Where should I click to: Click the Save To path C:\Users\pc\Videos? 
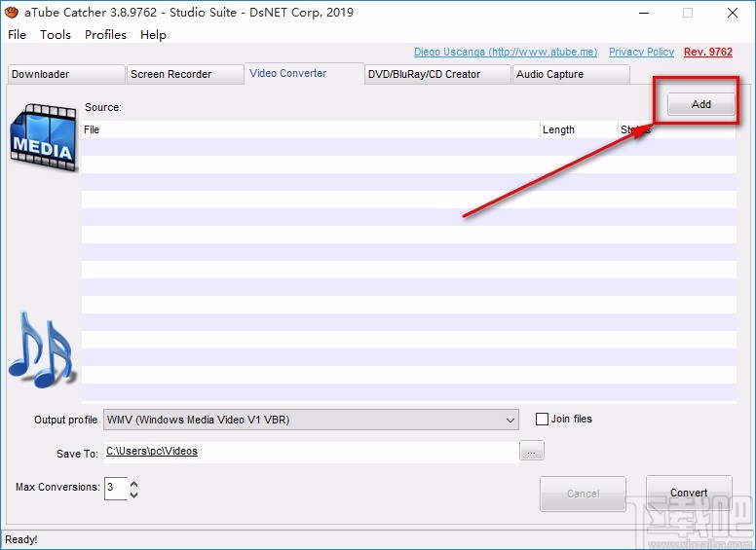click(152, 451)
